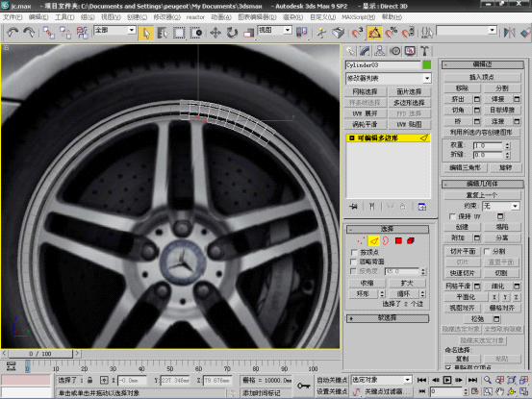Switch to Vertex sub-object selection

(361, 240)
